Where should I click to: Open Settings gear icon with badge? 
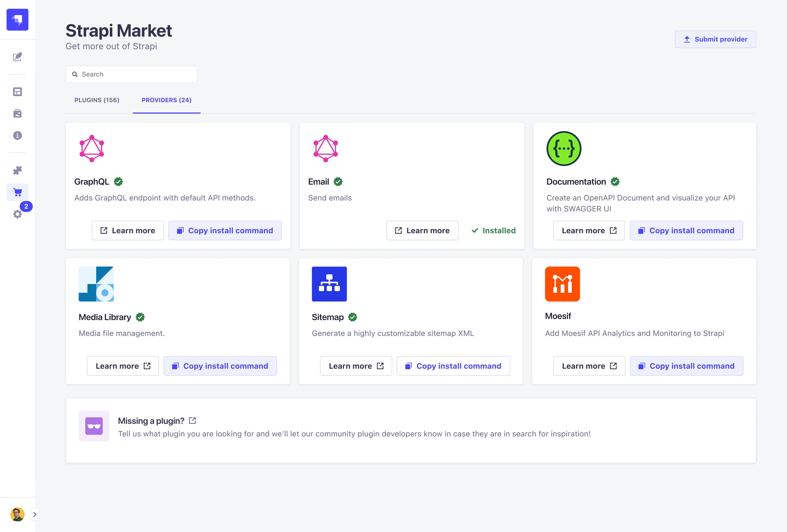17,214
